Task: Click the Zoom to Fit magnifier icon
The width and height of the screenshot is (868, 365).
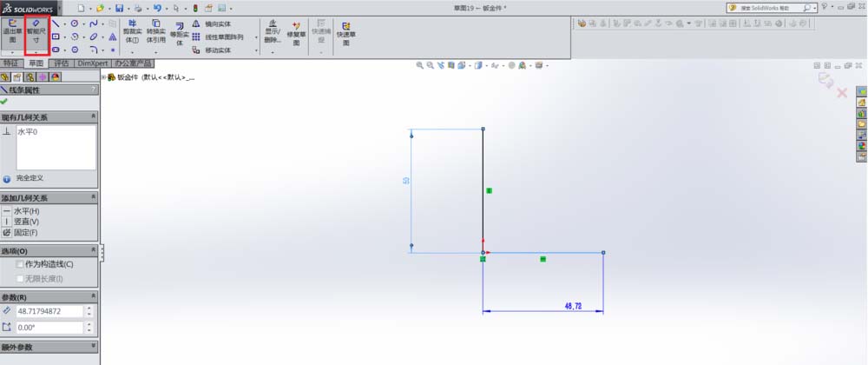Action: point(419,65)
